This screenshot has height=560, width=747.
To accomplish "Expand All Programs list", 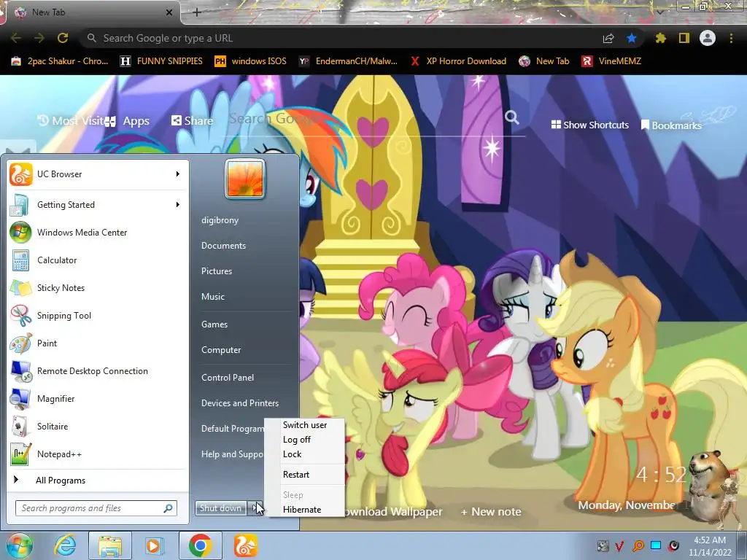I will [98, 481].
